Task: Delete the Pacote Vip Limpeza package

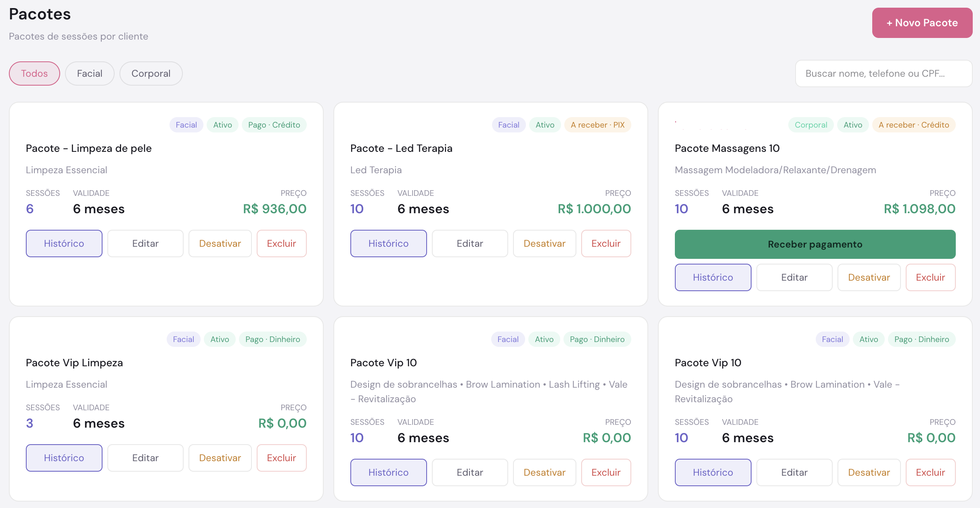Action: (282, 458)
